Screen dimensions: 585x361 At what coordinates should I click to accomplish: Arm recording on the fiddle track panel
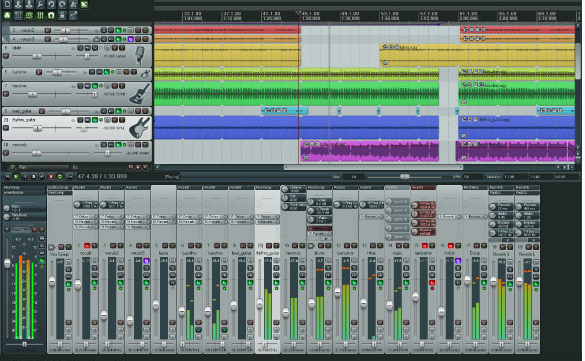pyautogui.click(x=6, y=56)
